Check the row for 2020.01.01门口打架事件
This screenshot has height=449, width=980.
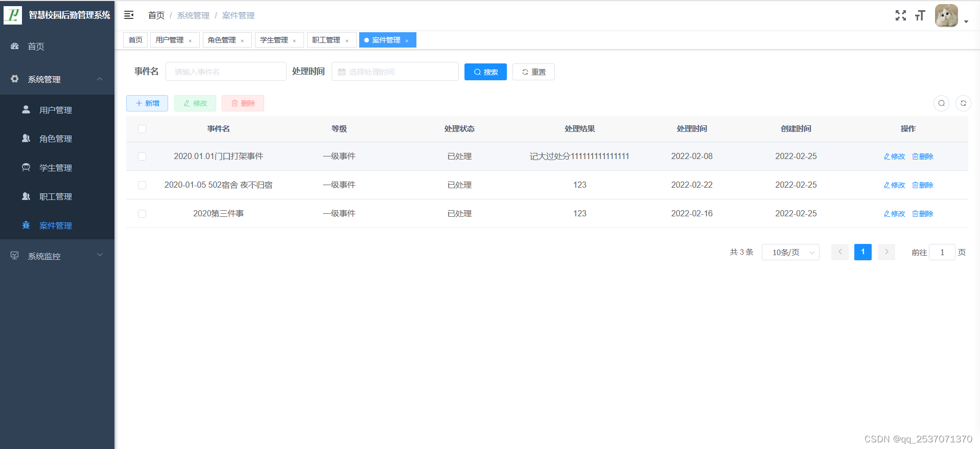coord(142,156)
